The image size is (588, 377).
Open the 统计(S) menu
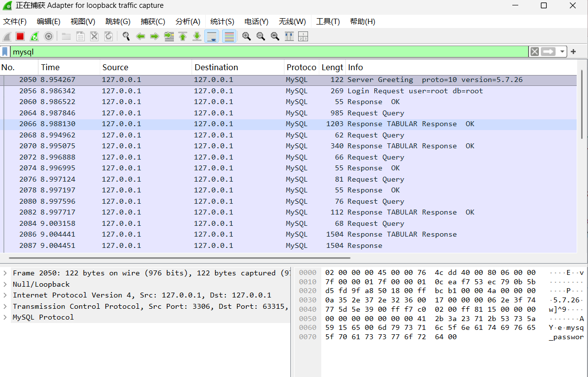click(x=222, y=22)
